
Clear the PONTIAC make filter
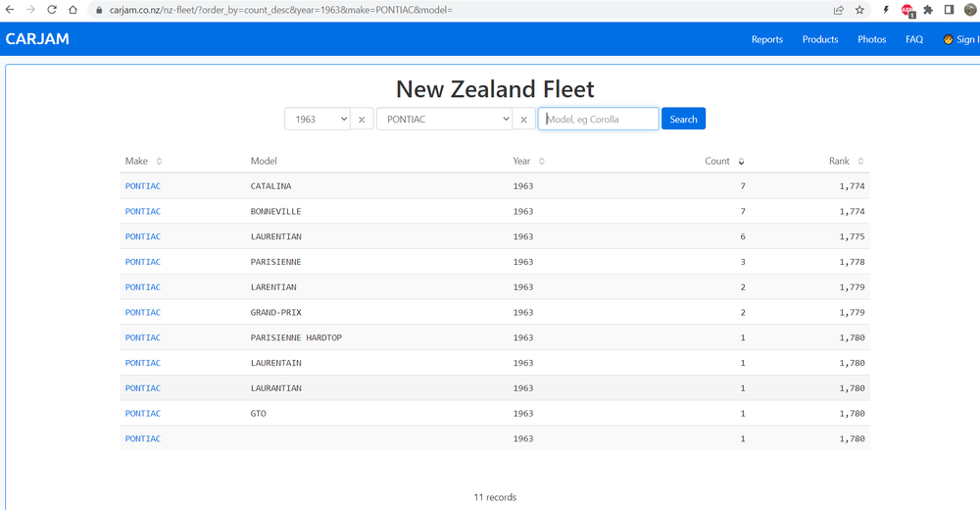(523, 119)
